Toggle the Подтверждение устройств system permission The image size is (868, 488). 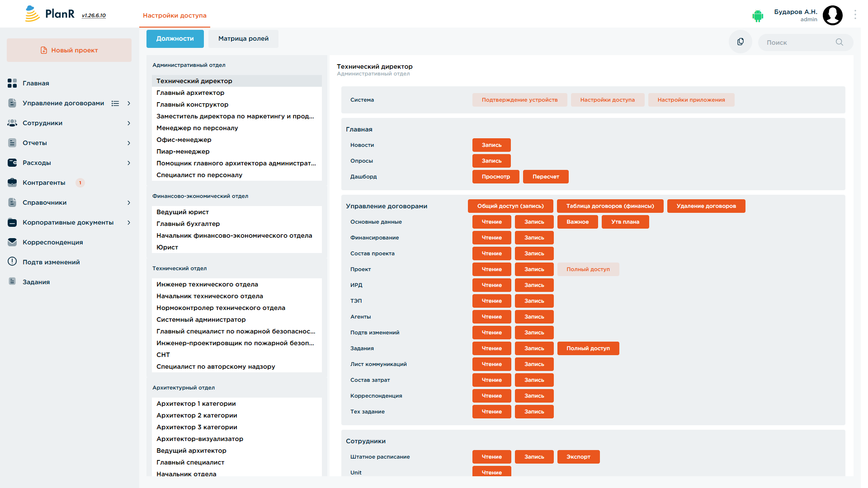pyautogui.click(x=519, y=100)
